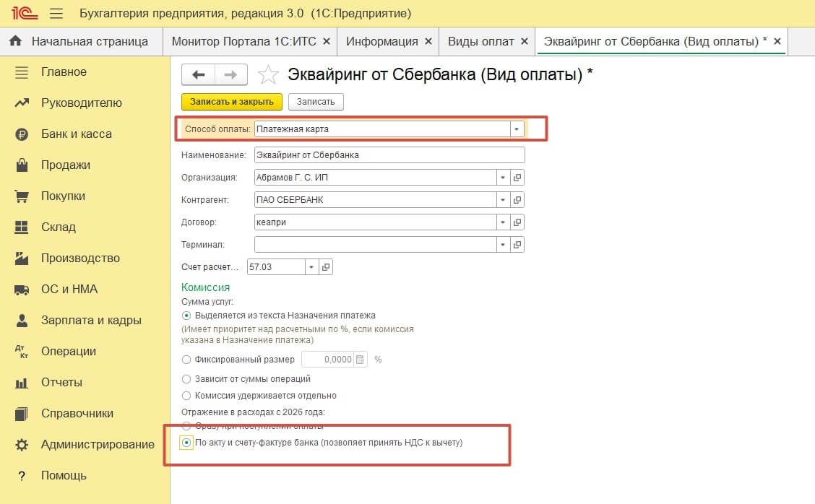Click the Операции Дт/Кт icon
This screenshot has height=504, width=815.
pos(21,351)
